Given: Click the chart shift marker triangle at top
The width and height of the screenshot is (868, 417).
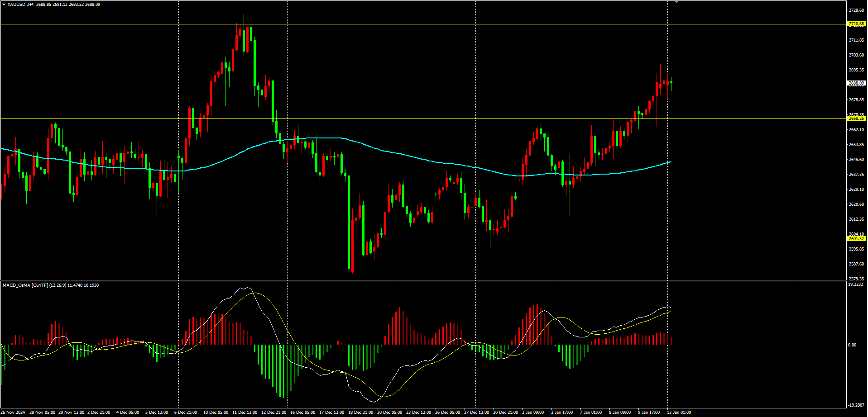Looking at the screenshot, I should [x=676, y=2].
